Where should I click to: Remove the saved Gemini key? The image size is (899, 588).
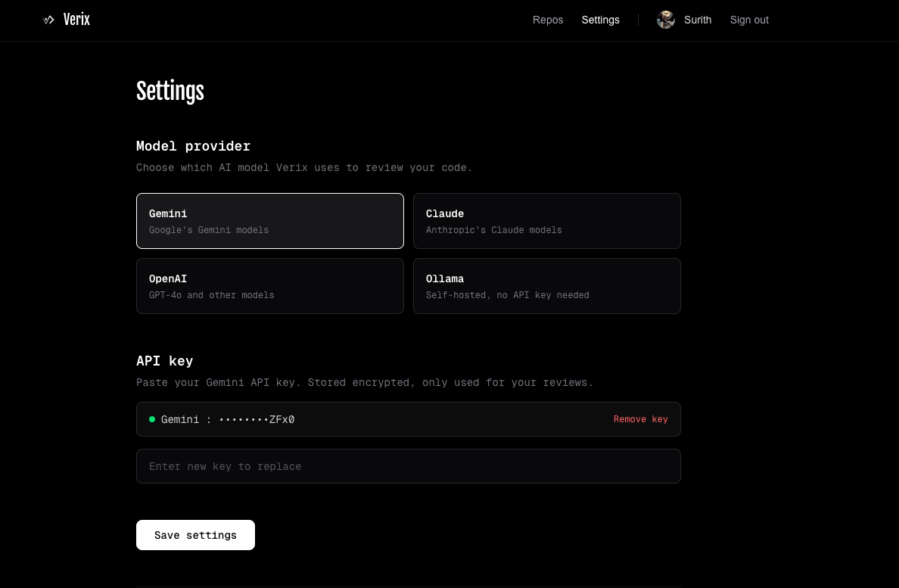coord(640,419)
